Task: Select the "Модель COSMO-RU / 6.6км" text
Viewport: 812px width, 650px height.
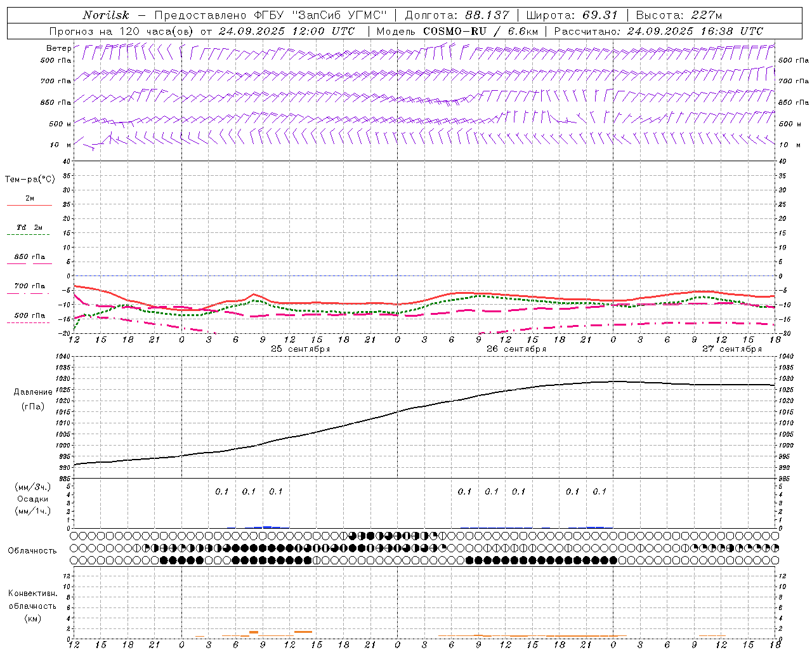Action: point(457,31)
